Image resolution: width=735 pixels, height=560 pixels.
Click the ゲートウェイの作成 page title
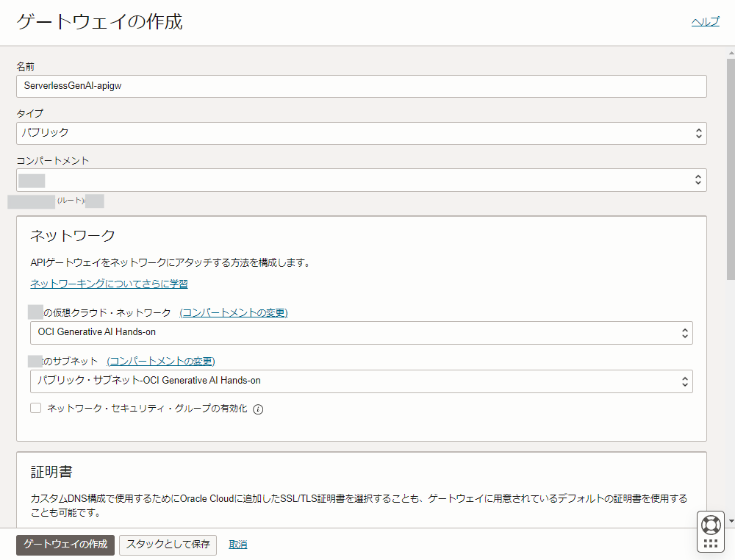(99, 22)
